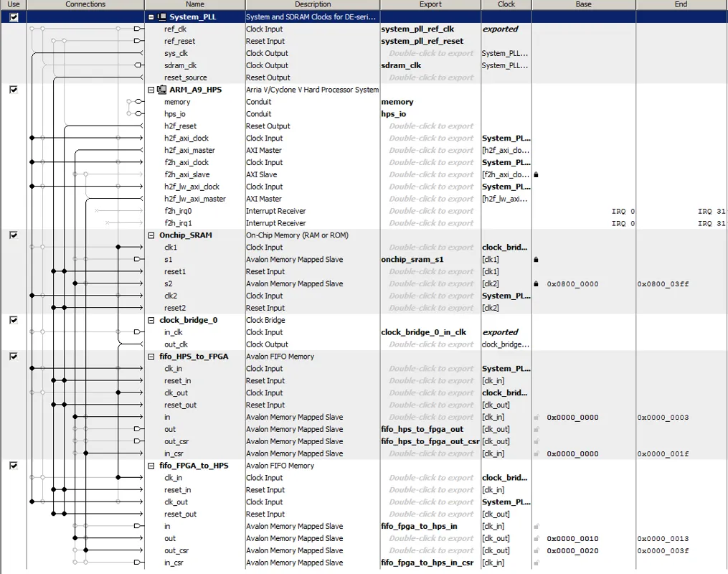
Task: Click base address 0x0800_0000 field
Action: click(572, 284)
